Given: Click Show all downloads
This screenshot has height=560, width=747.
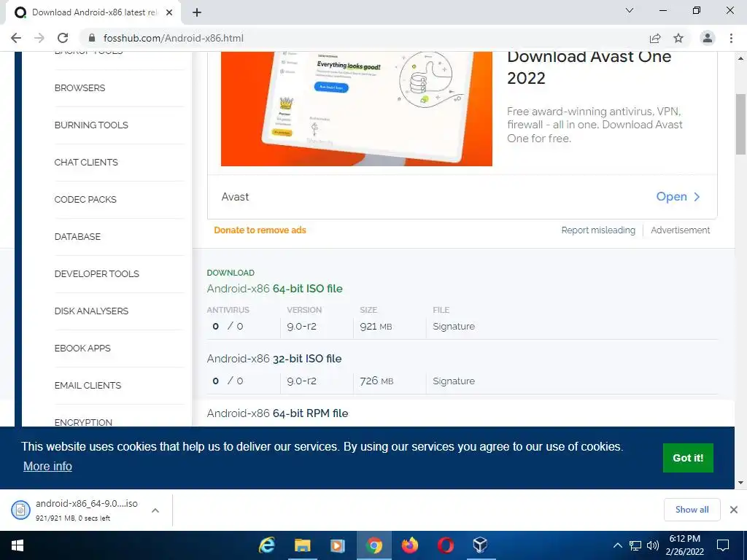Looking at the screenshot, I should (692, 510).
